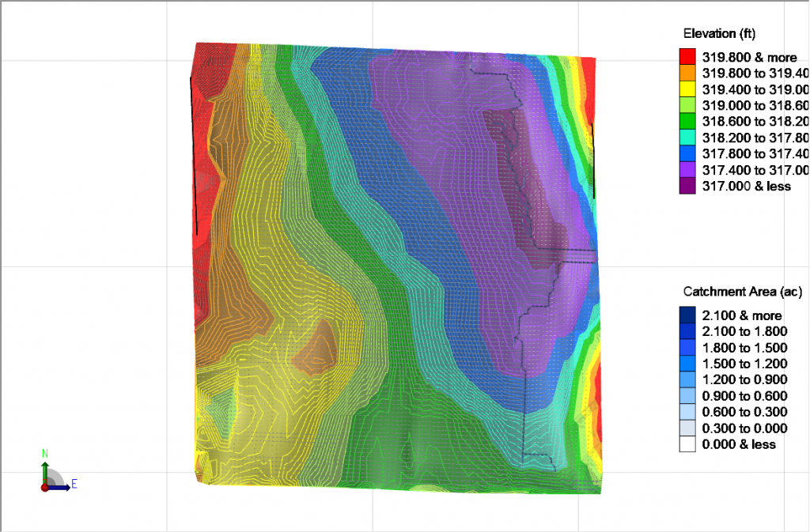Image resolution: width=810 pixels, height=532 pixels.
Task: Click the dark purple 317.000 & less swatch
Action: (687, 186)
